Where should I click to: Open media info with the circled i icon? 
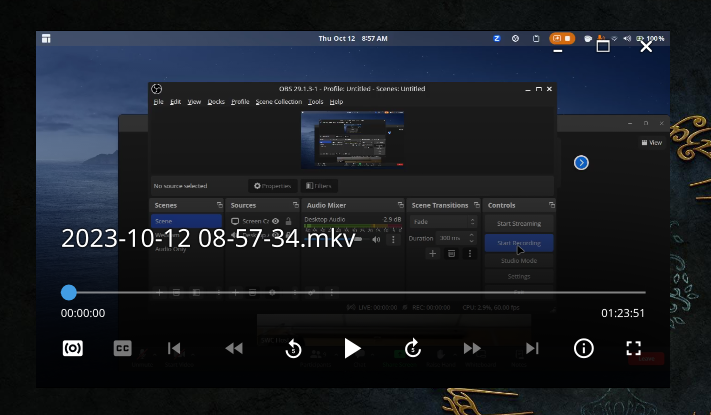click(584, 348)
